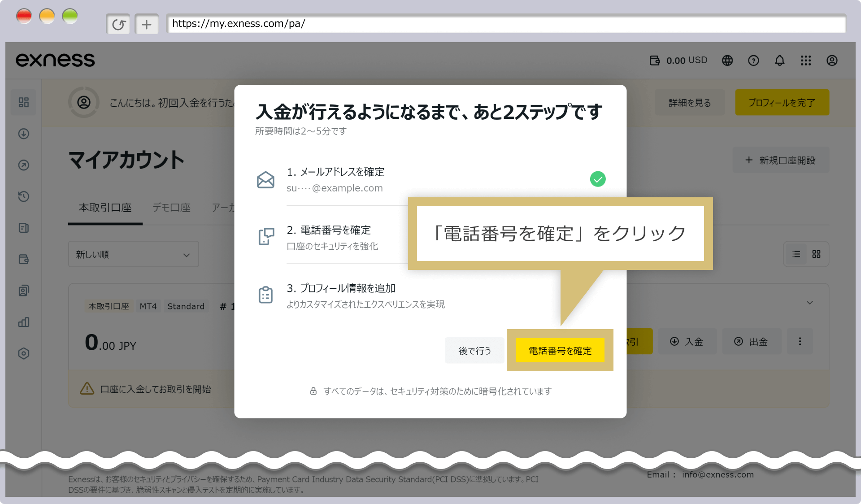Click the email envelope icon in step 1
The image size is (861, 504).
pos(265,180)
